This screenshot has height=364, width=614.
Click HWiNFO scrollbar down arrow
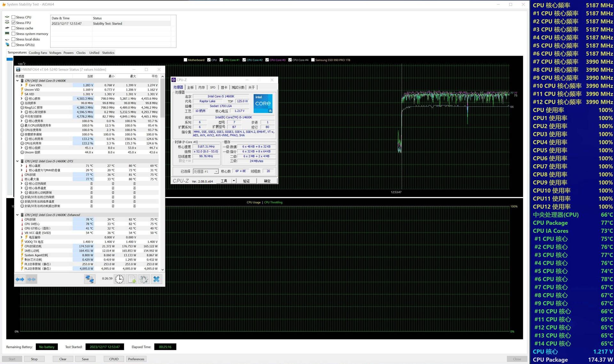pos(162,269)
